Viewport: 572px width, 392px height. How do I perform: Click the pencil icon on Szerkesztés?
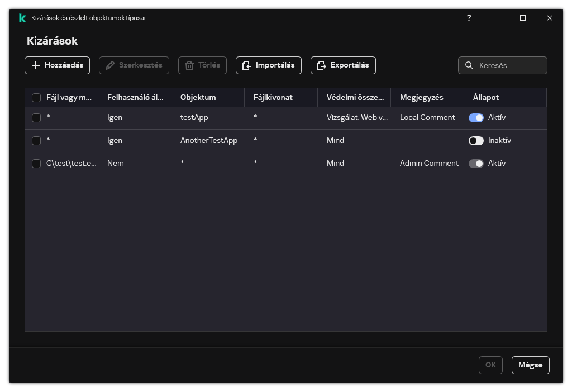pyautogui.click(x=110, y=65)
